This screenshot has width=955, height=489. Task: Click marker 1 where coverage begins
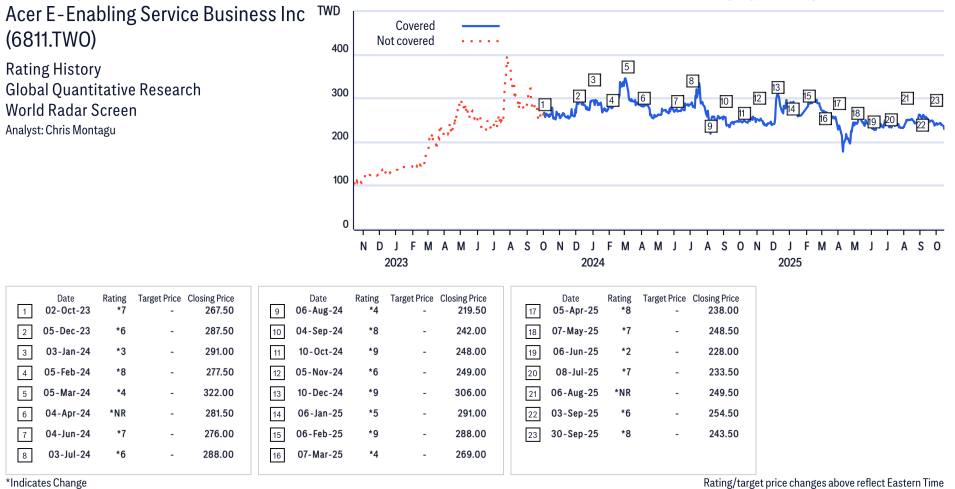pyautogui.click(x=543, y=104)
